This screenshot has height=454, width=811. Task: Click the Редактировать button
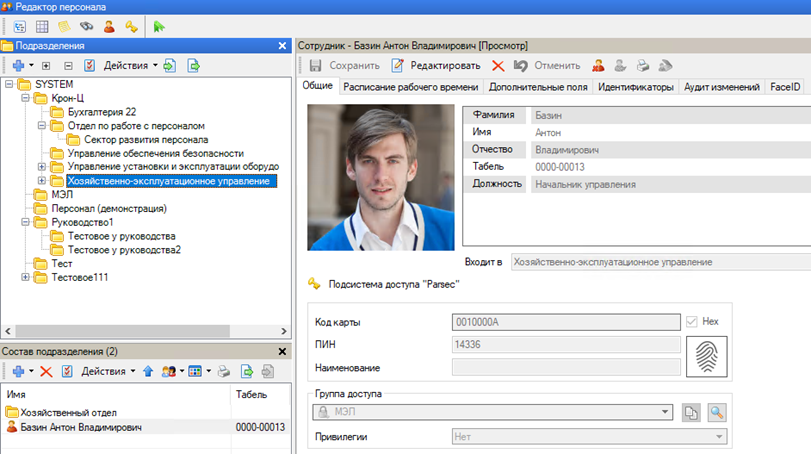[x=436, y=66]
